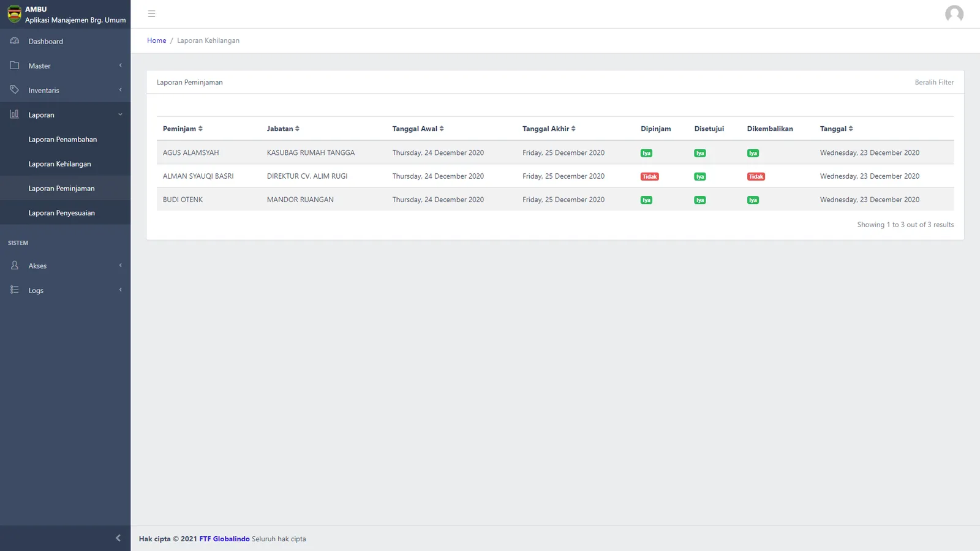Click Showing 1 to 3 results text
980x551 pixels.
coord(905,225)
